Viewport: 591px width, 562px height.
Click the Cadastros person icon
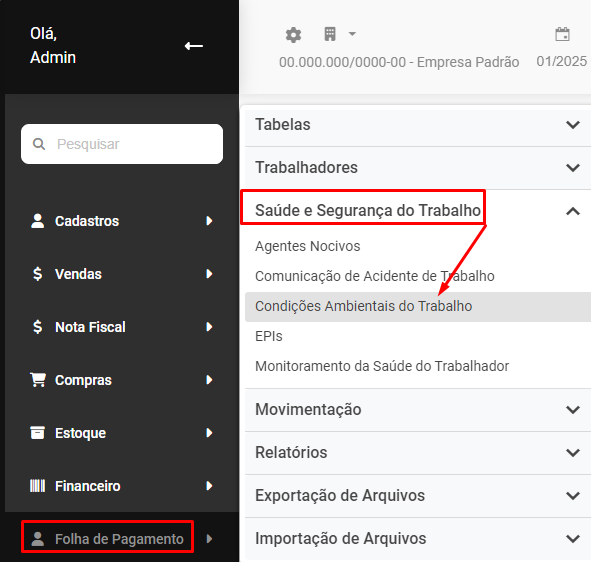pos(37,221)
